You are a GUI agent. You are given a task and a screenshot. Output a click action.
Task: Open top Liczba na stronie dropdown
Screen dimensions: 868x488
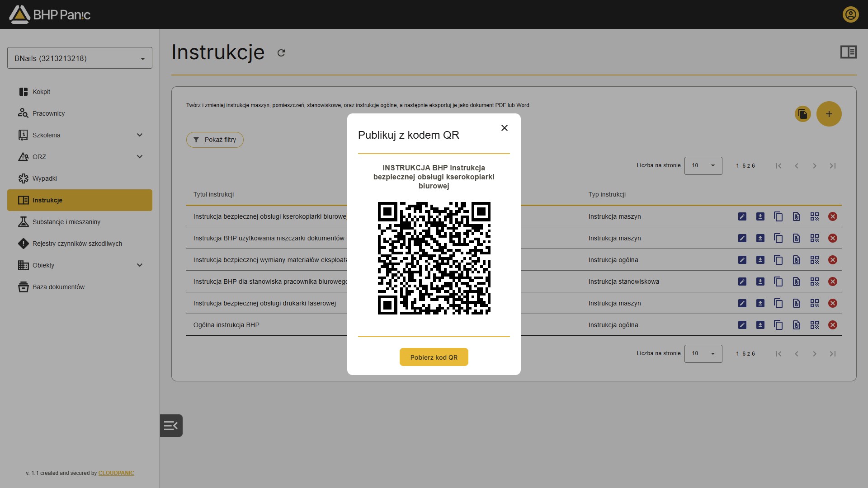[703, 166]
